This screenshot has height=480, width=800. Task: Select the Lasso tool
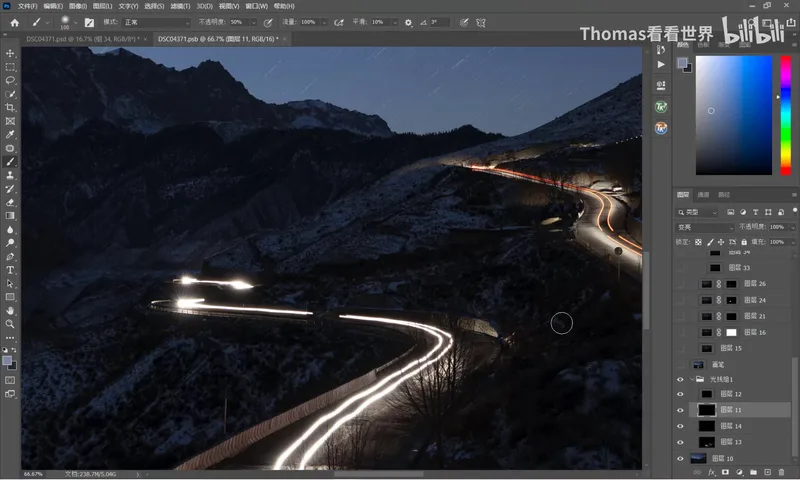(10, 81)
